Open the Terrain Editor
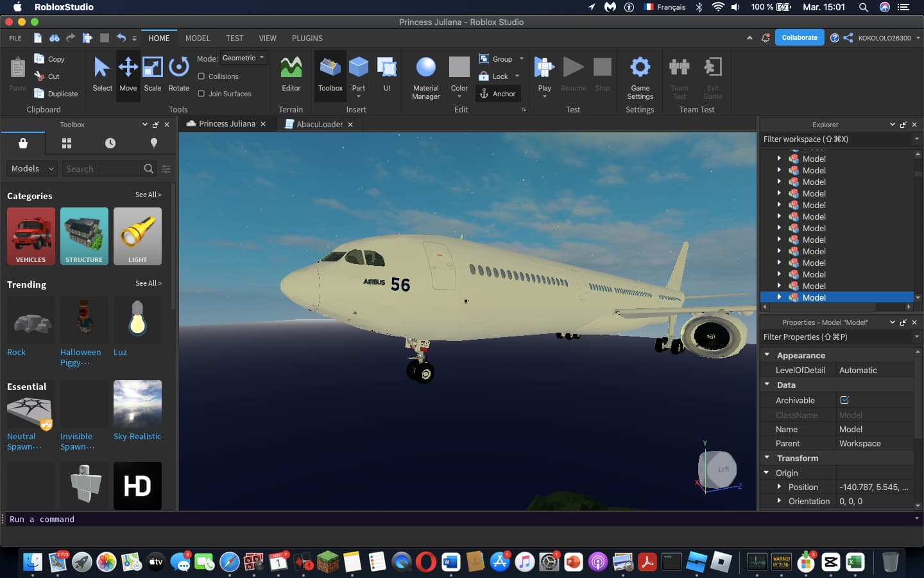Viewport: 924px width, 578px height. tap(291, 74)
